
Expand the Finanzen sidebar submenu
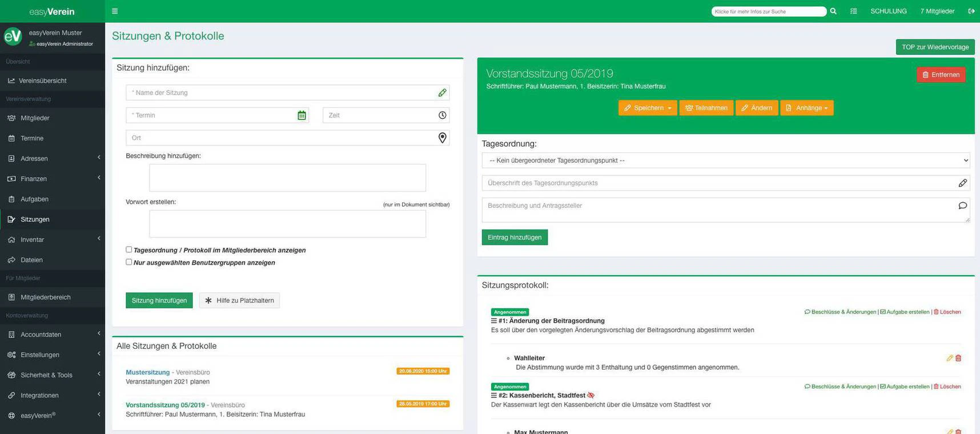point(53,179)
